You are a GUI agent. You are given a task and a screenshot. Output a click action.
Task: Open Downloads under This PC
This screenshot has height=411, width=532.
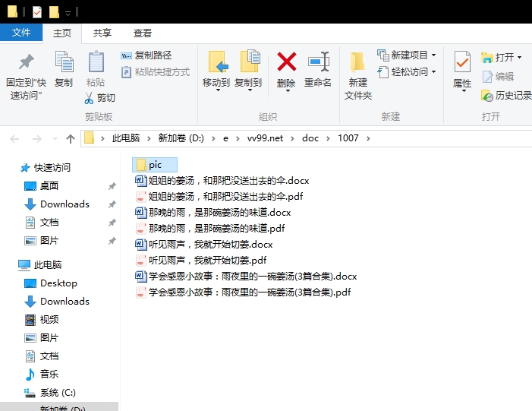click(x=57, y=302)
